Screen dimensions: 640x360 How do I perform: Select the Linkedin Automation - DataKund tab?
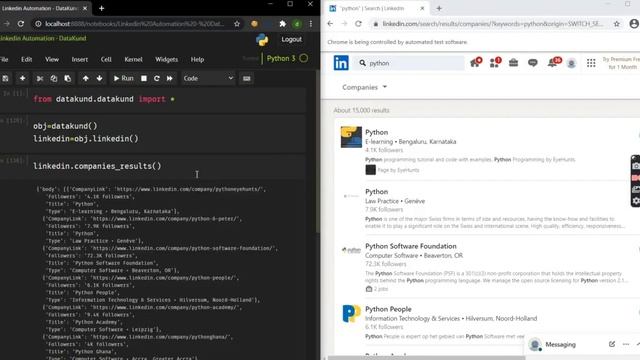point(44,8)
